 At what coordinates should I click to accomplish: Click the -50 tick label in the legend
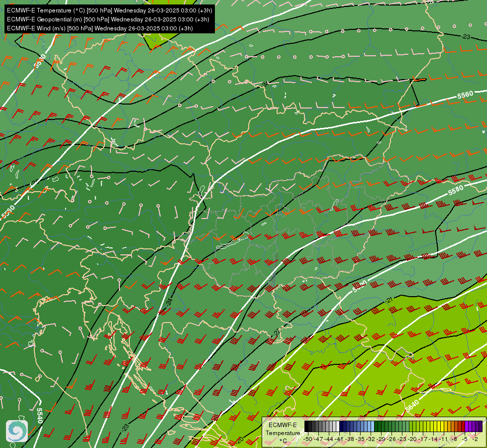[308, 439]
